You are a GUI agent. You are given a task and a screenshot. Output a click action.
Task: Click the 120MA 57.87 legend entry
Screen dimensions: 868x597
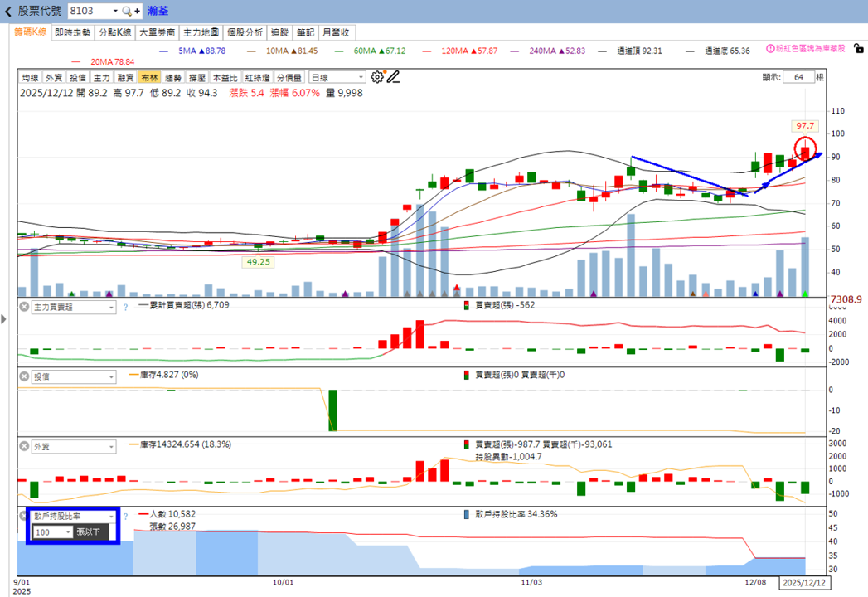pyautogui.click(x=460, y=51)
